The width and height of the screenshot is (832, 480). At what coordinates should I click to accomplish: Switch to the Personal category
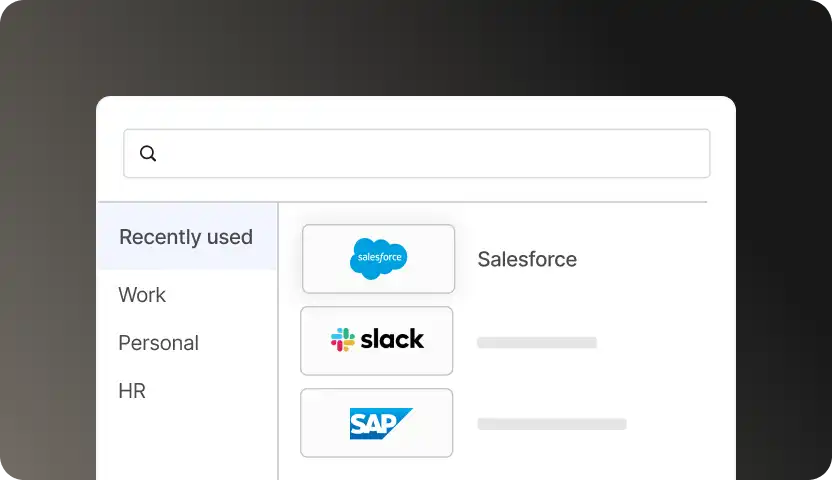click(x=158, y=343)
